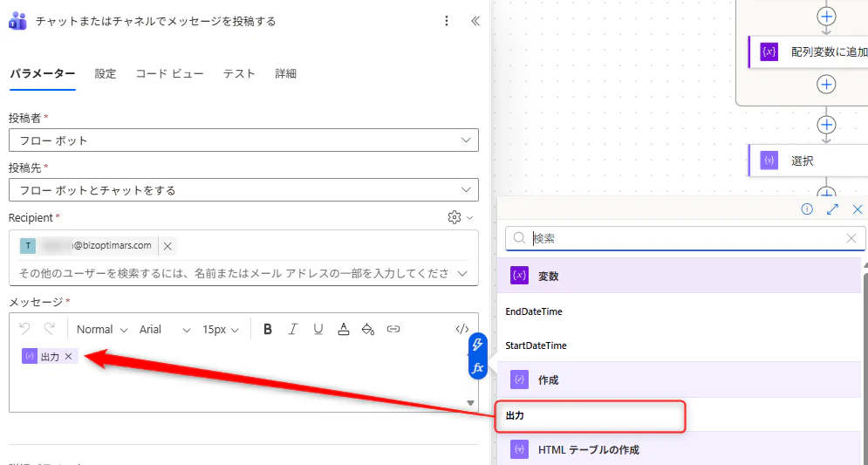The height and width of the screenshot is (465, 868).
Task: Click the 作成 section header
Action: tap(680, 380)
